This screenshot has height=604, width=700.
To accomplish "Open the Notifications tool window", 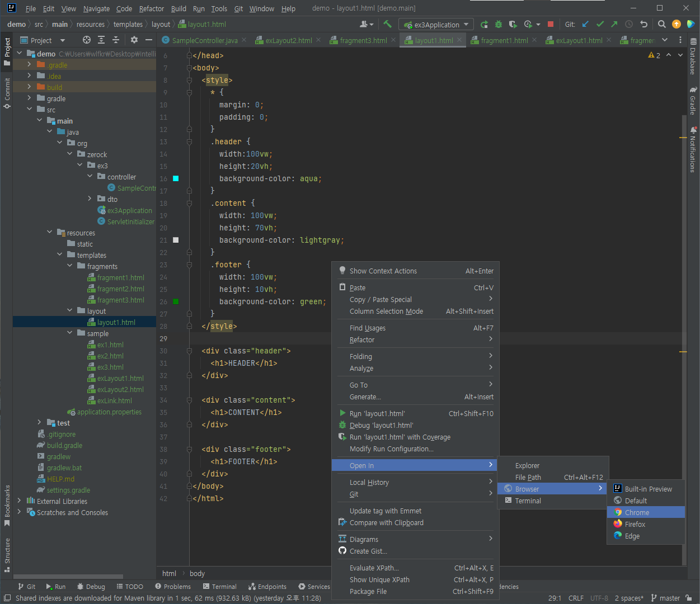I will (x=693, y=150).
